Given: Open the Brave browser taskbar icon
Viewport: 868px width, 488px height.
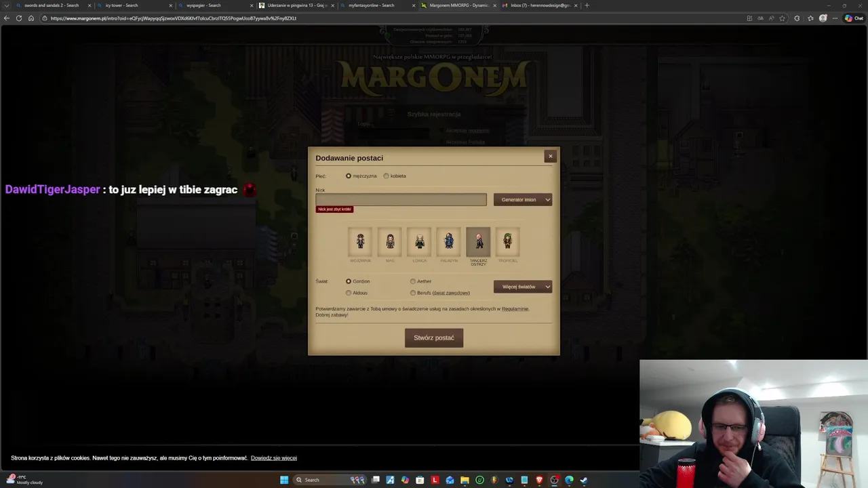Looking at the screenshot, I should tap(539, 480).
